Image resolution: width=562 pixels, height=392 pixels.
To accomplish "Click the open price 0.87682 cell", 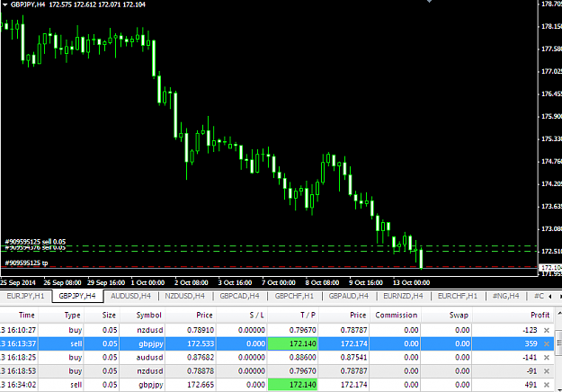I will tap(191, 357).
